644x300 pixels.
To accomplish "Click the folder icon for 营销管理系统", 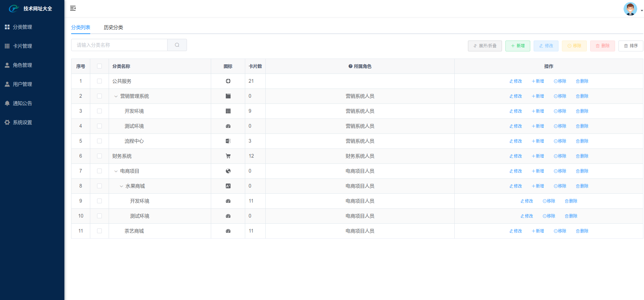I will [228, 96].
